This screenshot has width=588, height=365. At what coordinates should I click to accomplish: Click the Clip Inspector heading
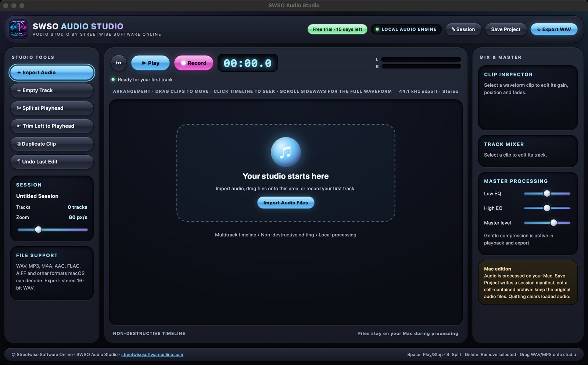(508, 75)
